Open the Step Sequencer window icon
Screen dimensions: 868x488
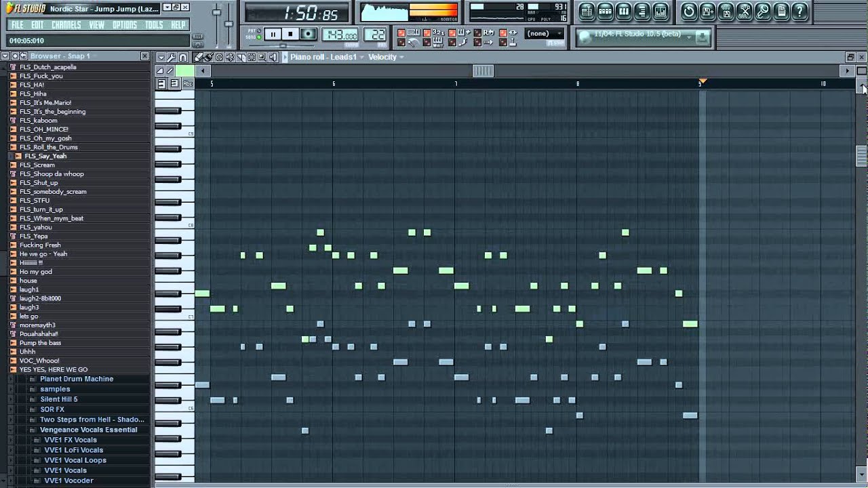(x=605, y=11)
